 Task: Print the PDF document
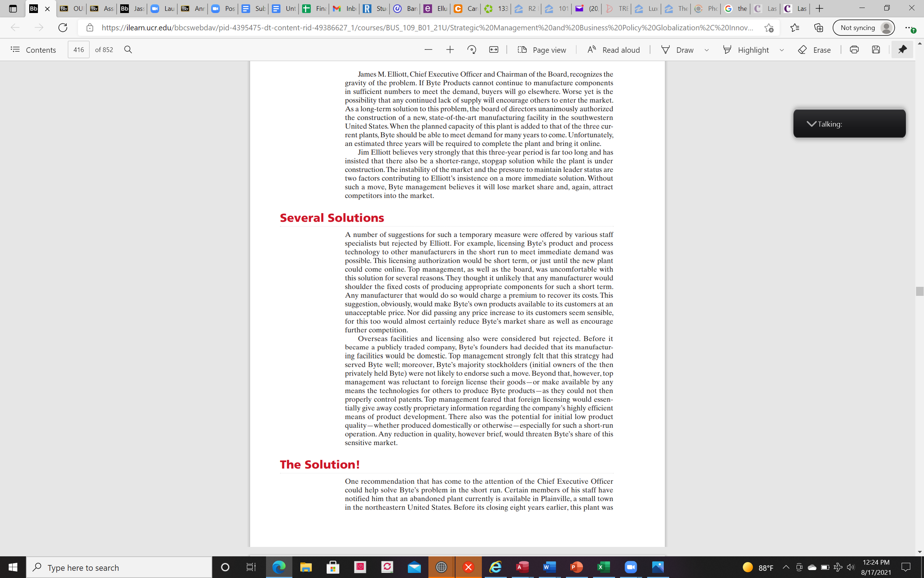coord(854,50)
